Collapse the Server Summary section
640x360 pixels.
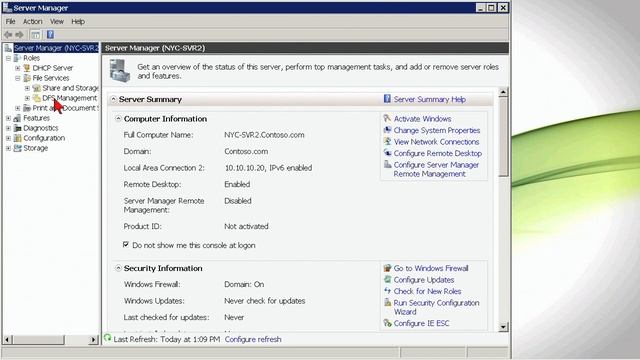[113, 99]
